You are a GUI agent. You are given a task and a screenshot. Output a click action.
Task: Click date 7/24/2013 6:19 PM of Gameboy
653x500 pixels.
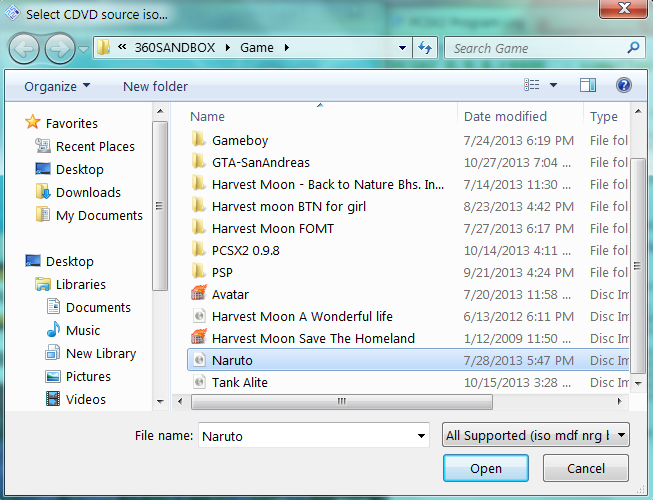(x=518, y=141)
